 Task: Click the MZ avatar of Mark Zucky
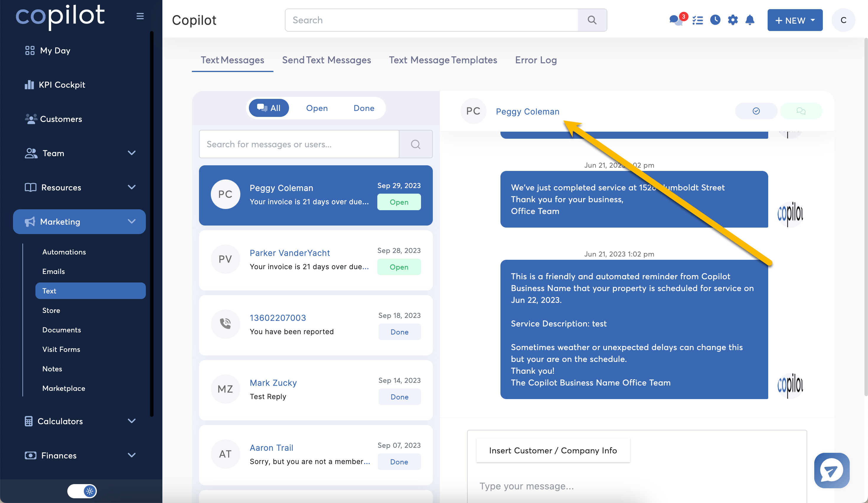225,389
